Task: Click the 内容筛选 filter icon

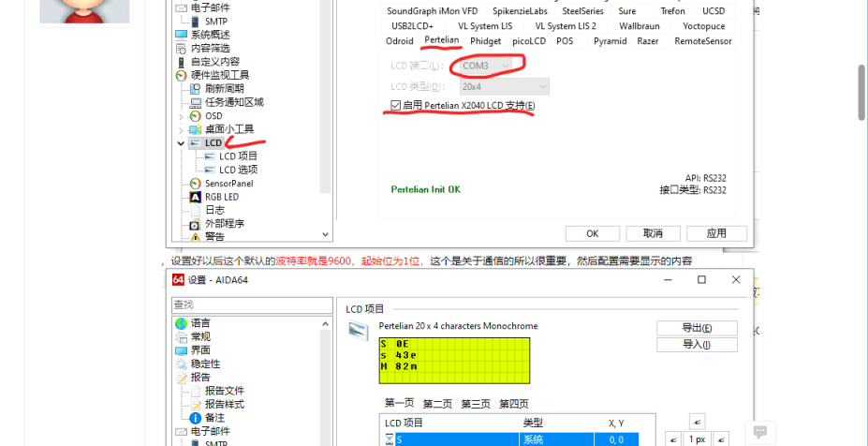Action: point(182,48)
